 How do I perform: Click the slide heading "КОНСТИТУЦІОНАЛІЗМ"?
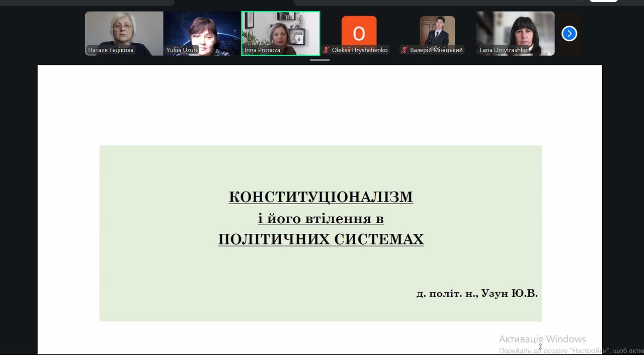[320, 197]
